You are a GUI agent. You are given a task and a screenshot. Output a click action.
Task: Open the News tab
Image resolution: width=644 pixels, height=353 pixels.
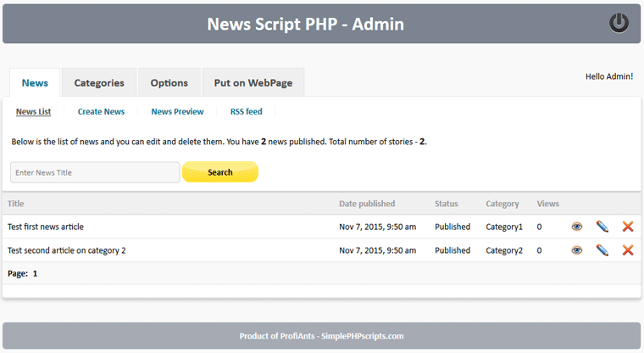click(x=35, y=82)
